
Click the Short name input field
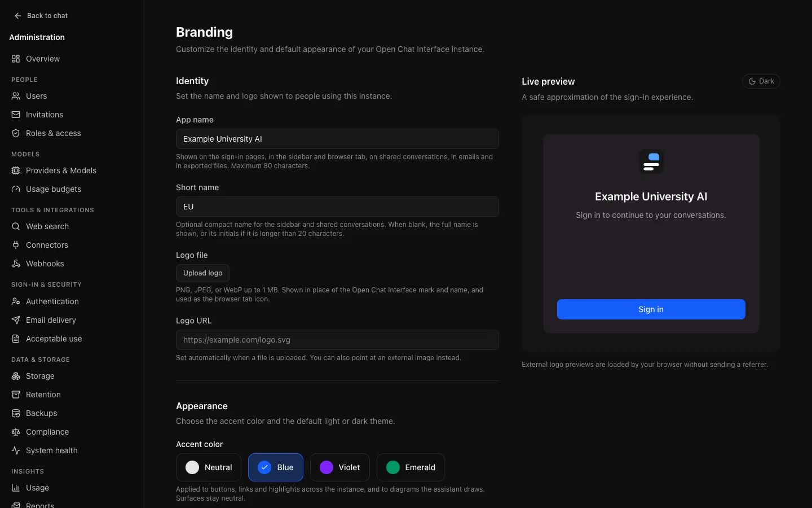(x=337, y=207)
